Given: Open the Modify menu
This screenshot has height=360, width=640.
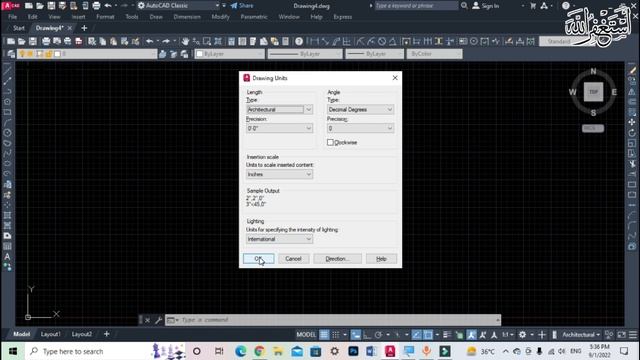Looking at the screenshot, I should click(x=220, y=17).
